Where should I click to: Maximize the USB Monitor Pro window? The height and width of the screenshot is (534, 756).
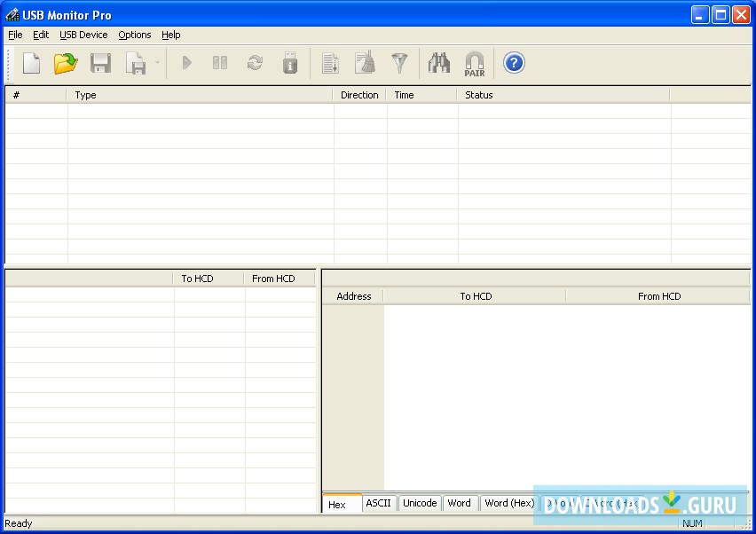721,15
